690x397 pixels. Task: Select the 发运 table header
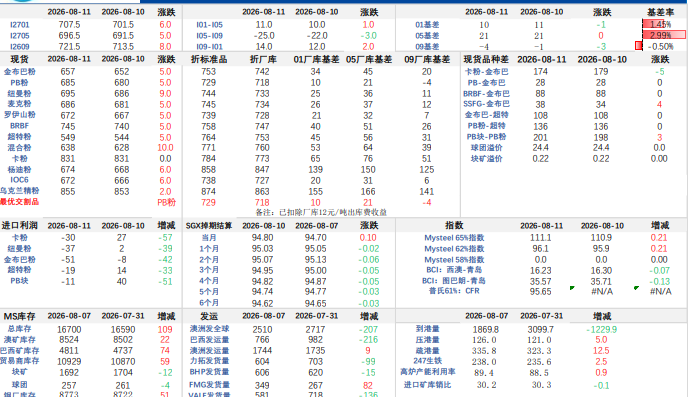pyautogui.click(x=209, y=316)
